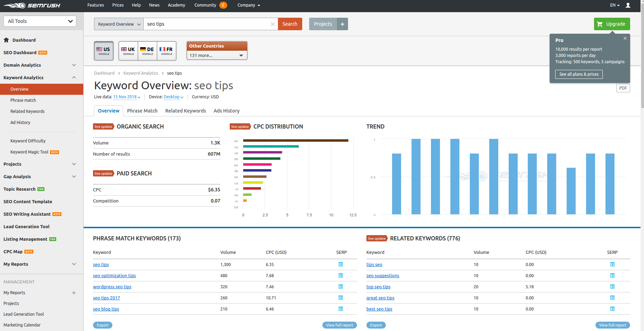644x331 pixels.
Task: Export report as PDF
Action: click(x=623, y=88)
